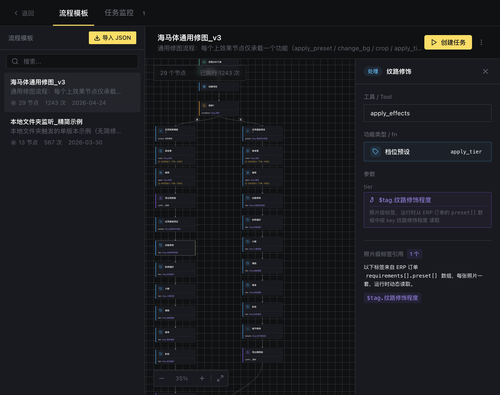Screen dimensions: 500x395
Task: Click the 导入 JSON button
Action: tap(112, 38)
